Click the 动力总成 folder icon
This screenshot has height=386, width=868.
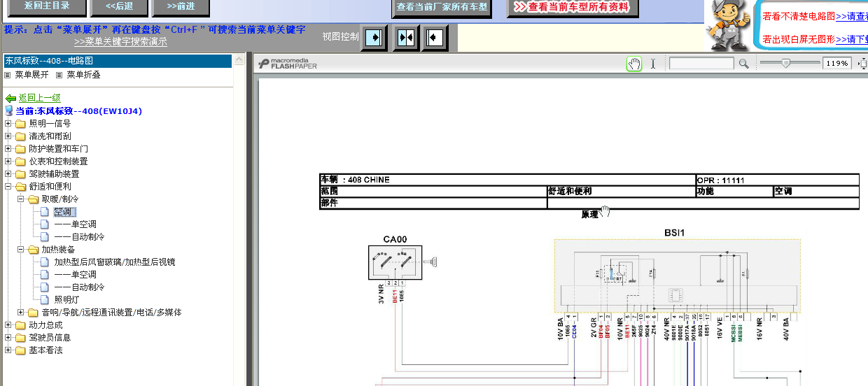(20, 325)
